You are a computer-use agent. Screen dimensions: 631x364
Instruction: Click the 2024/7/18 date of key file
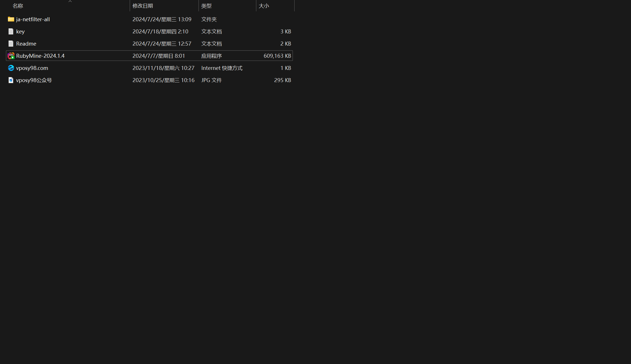pos(160,31)
